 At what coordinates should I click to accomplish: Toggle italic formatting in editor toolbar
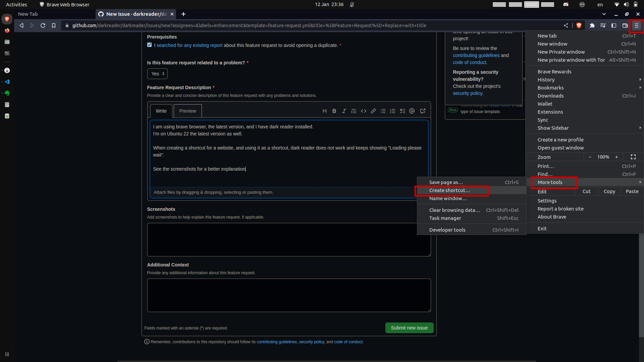344,111
